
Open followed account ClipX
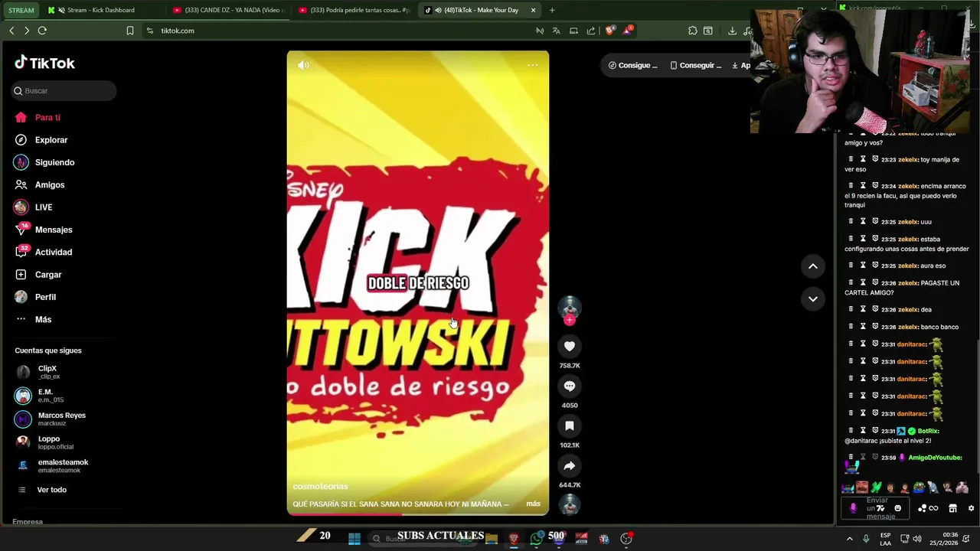[x=47, y=372]
